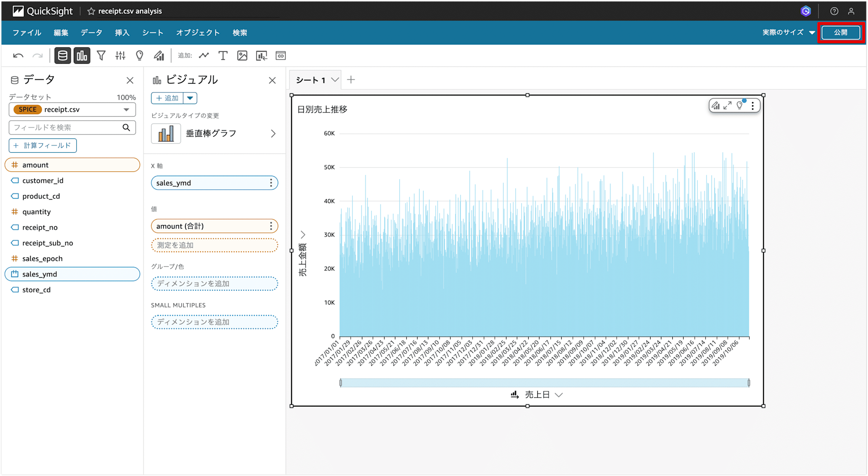Open the parameters sliders tool

(120, 56)
